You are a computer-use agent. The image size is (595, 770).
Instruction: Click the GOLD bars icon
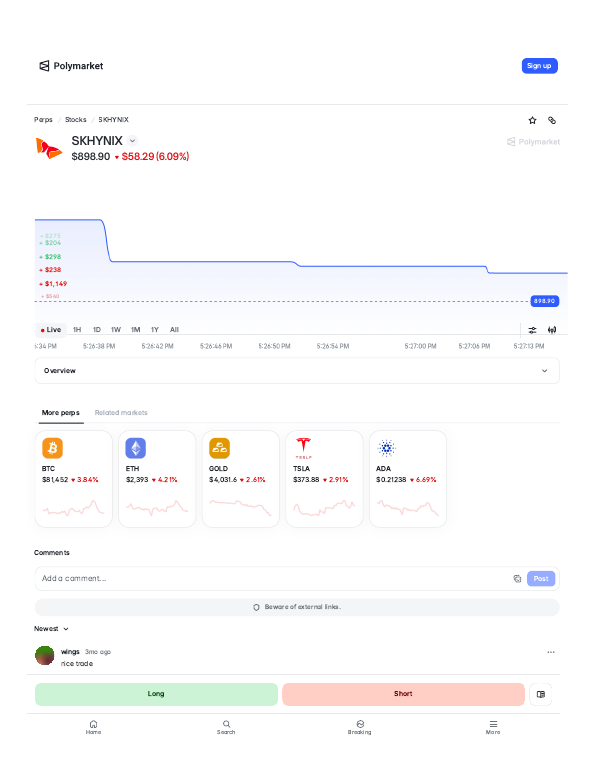tap(219, 448)
